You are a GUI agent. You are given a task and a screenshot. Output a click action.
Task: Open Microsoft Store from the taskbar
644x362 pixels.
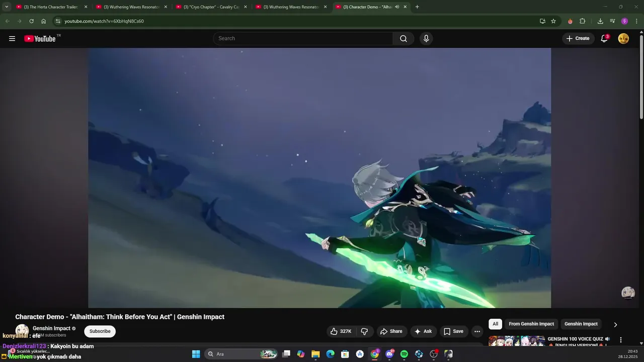(x=345, y=354)
